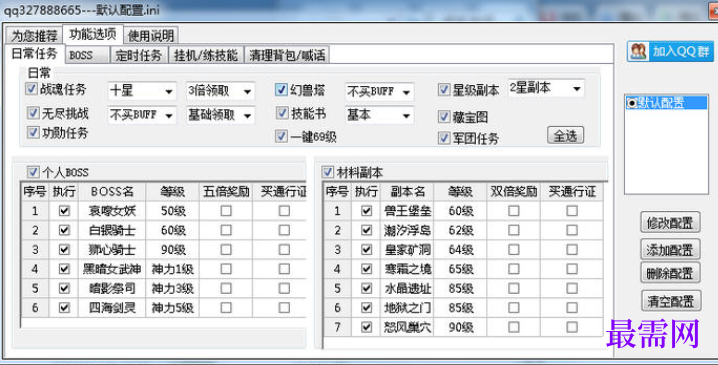Image resolution: width=718 pixels, height=365 pixels.
Task: Open the 不买BUFF dropdown for 无尽挑战
Action: tap(141, 115)
